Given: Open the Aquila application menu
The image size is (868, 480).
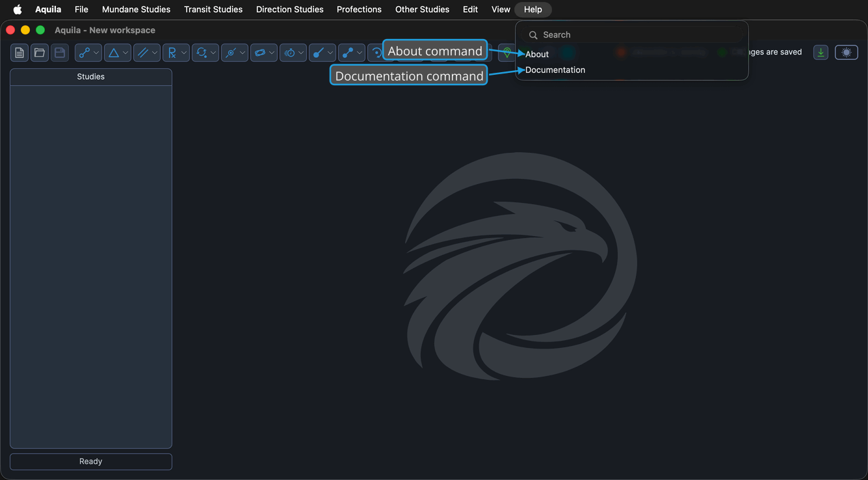Looking at the screenshot, I should point(48,9).
